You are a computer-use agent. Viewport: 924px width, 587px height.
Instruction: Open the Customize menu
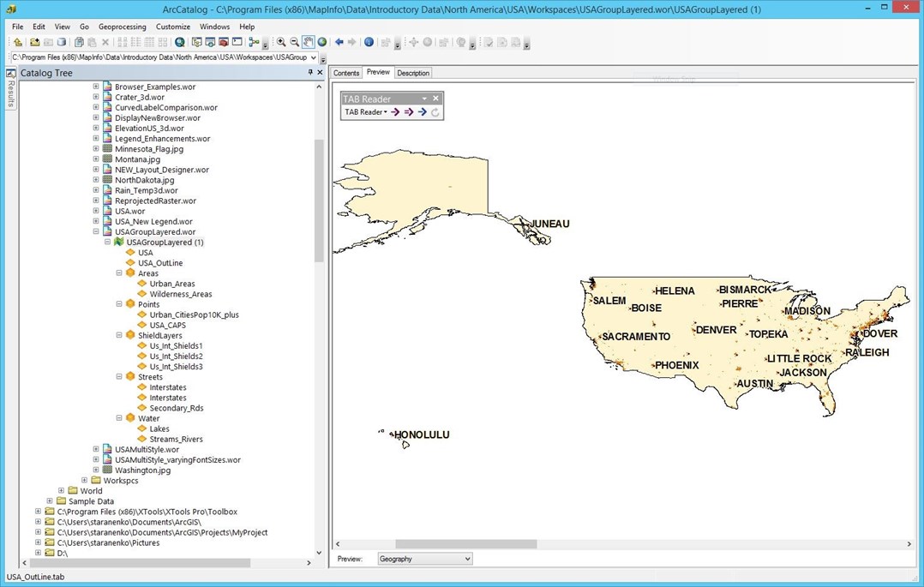pos(173,27)
